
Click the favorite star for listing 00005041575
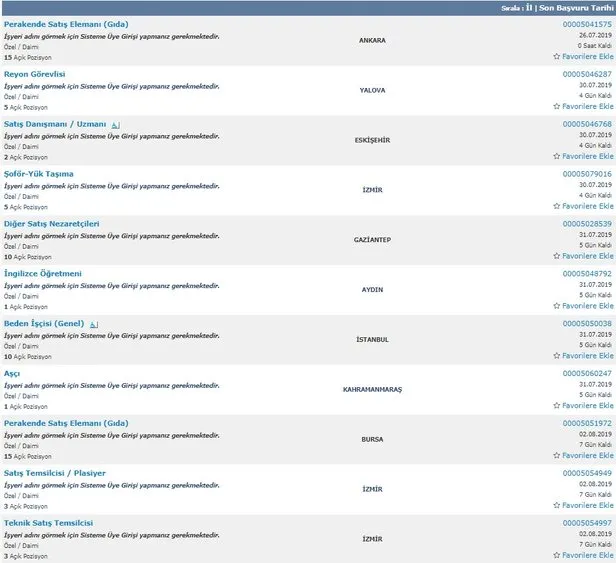tap(557, 57)
